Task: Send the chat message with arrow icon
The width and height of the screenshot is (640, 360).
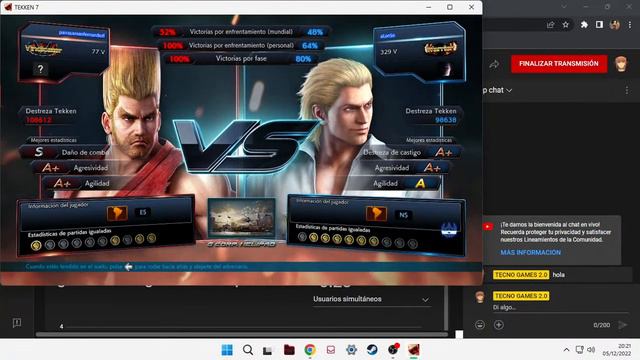Action: click(623, 325)
